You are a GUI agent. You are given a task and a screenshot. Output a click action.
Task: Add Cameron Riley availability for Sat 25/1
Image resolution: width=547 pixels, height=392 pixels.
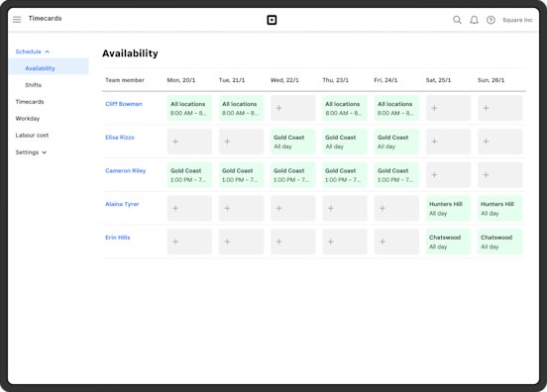tap(448, 175)
